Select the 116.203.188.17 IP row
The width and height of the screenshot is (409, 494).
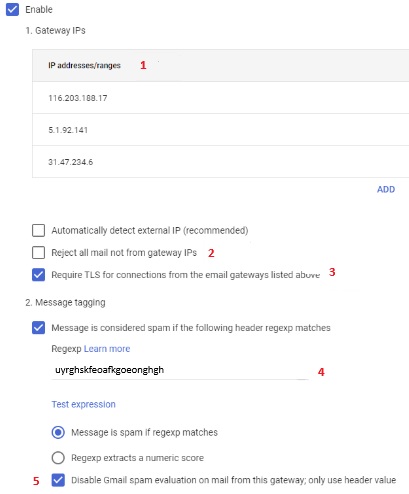click(221, 98)
